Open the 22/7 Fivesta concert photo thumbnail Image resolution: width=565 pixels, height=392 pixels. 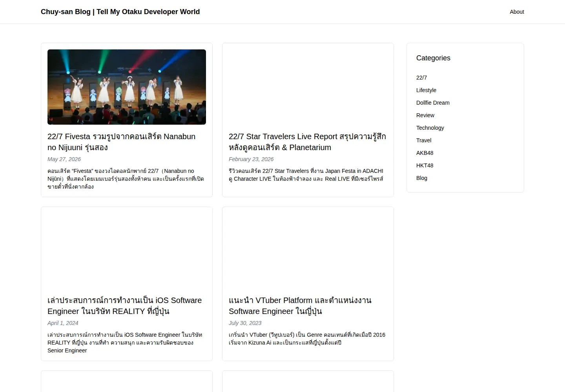[127, 87]
